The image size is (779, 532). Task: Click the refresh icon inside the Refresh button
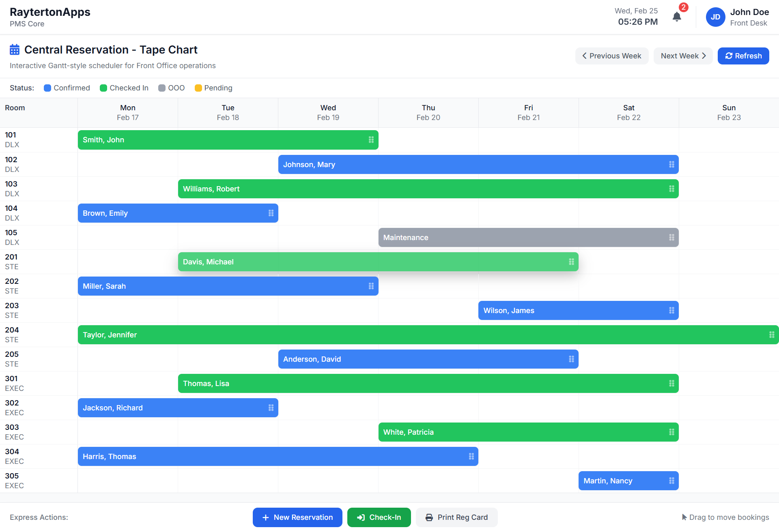(x=729, y=56)
